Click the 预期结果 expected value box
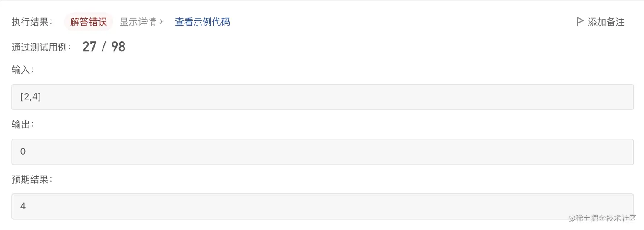Screen dimensions: 644x230 pos(322,207)
